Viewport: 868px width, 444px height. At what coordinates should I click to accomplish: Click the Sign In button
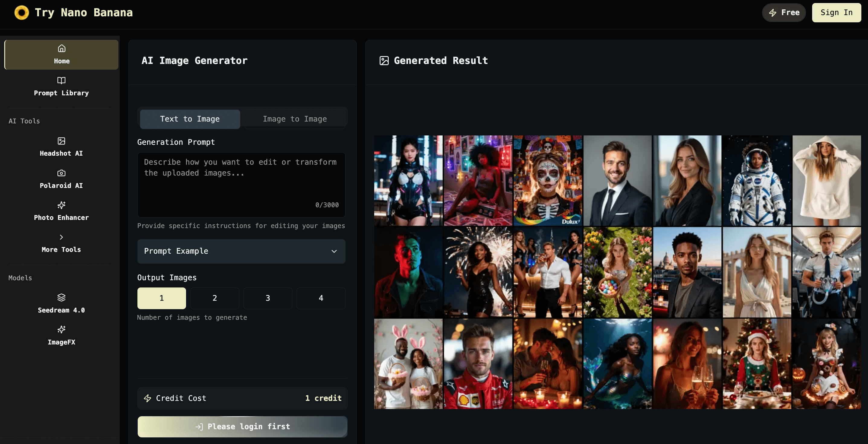pyautogui.click(x=836, y=13)
